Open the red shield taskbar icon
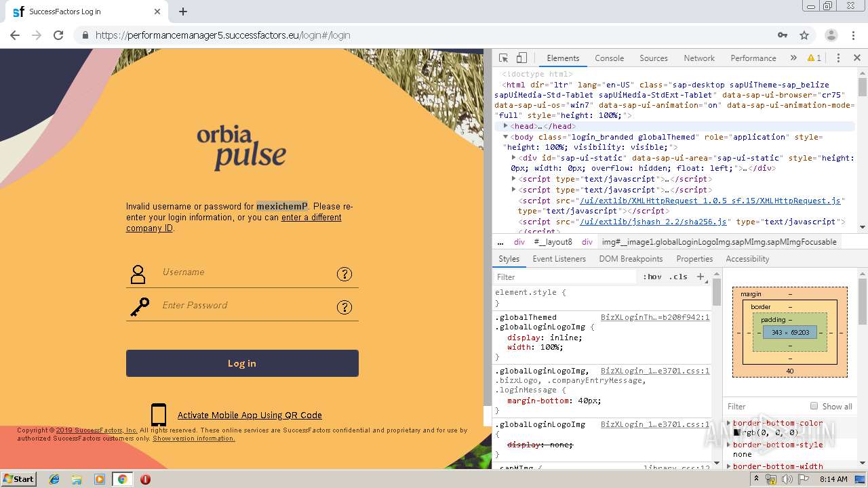Image resolution: width=868 pixels, height=488 pixels. (145, 479)
